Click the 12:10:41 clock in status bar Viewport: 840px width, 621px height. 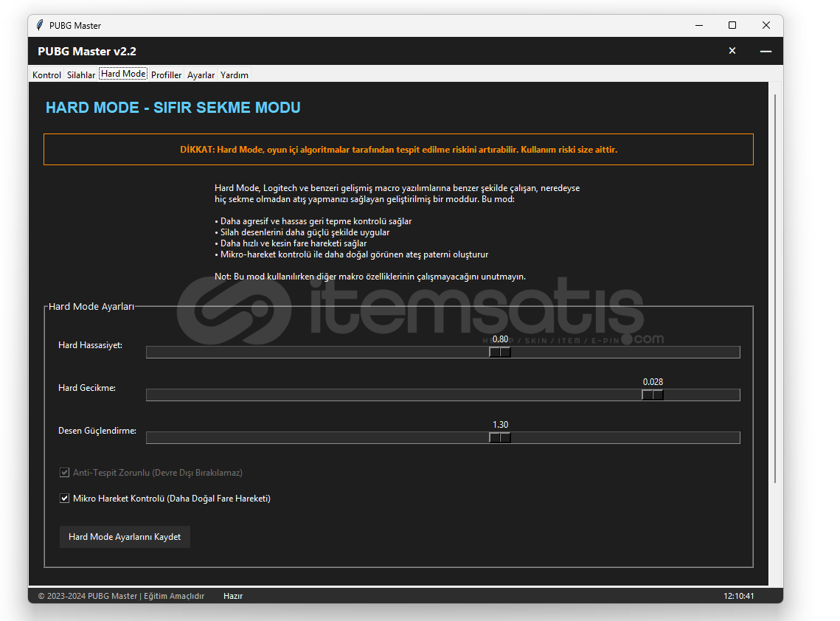pos(739,596)
